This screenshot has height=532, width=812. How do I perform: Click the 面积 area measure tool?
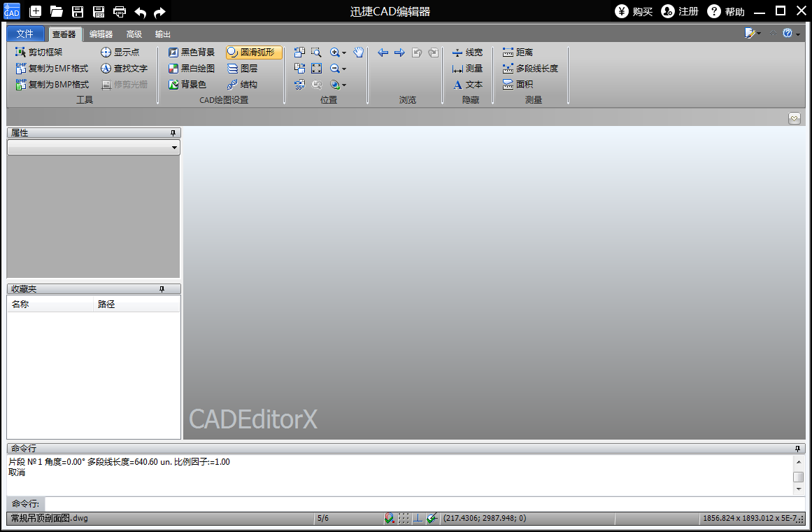point(518,85)
